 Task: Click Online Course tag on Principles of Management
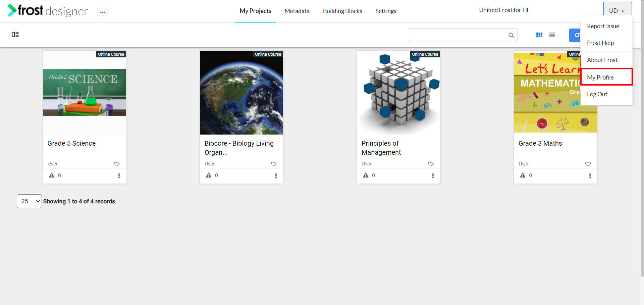(x=425, y=54)
